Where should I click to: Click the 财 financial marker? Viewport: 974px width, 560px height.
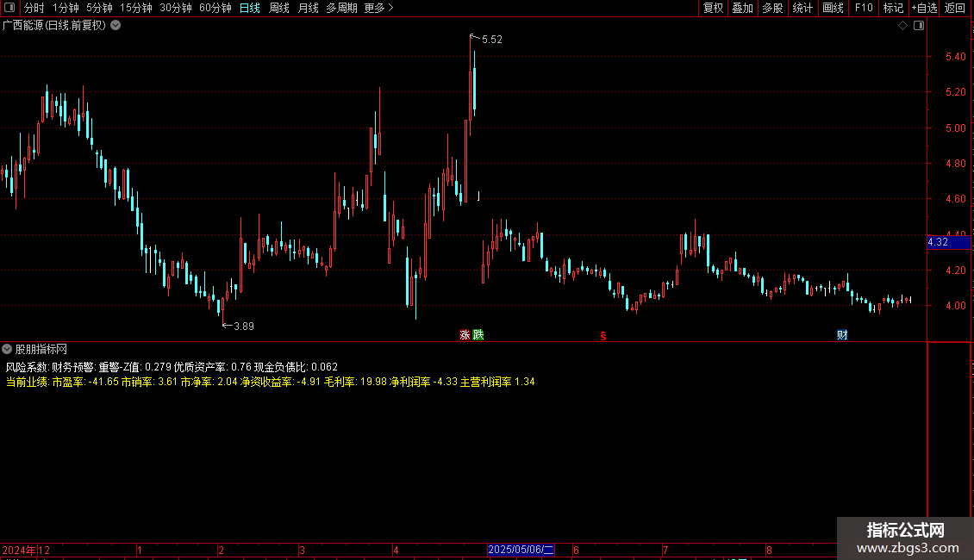tap(842, 334)
